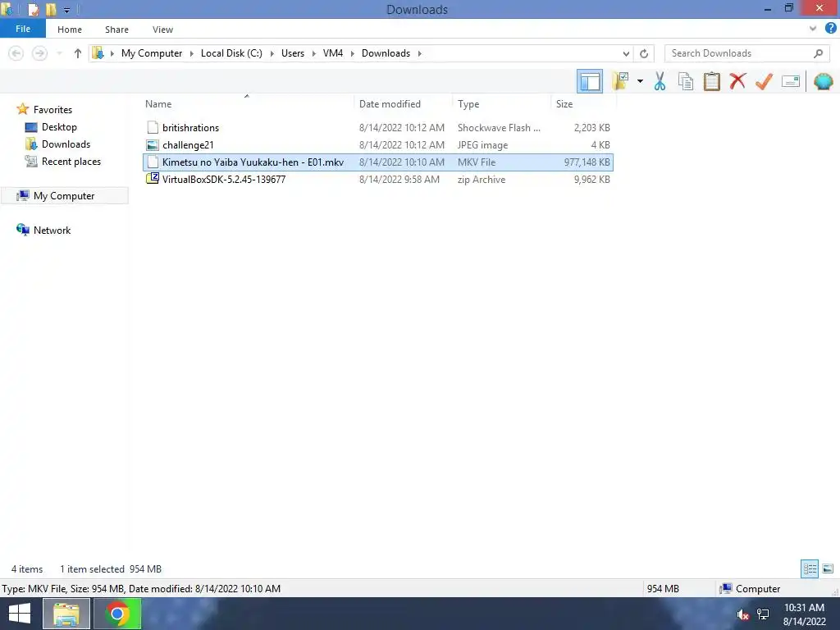
Task: Select My Computer in navigation pane
Action: 64,195
